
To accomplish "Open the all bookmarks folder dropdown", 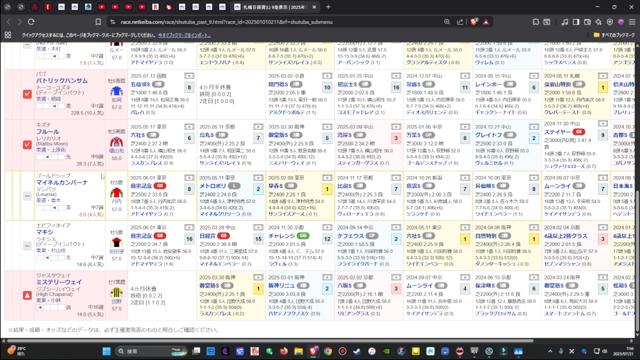I will click(x=614, y=36).
